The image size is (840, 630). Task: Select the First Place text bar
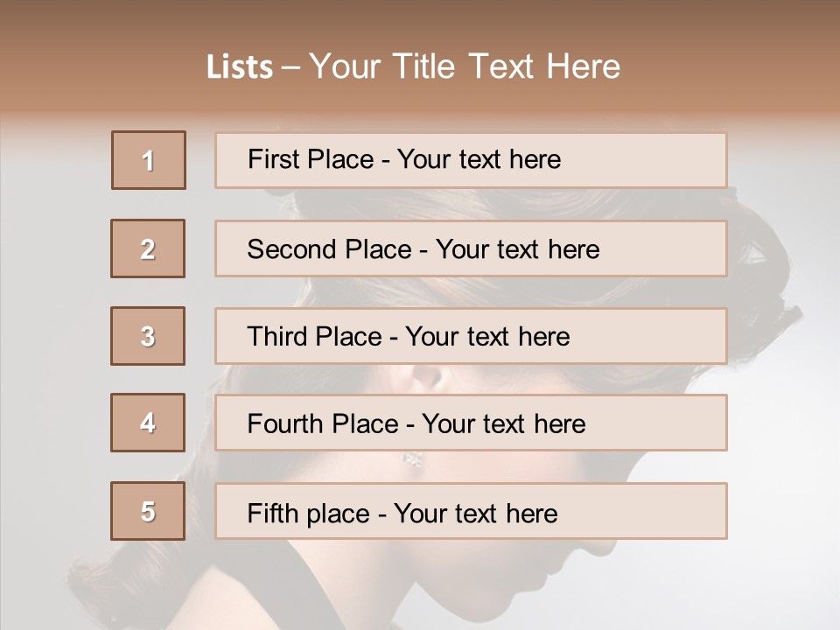point(471,160)
